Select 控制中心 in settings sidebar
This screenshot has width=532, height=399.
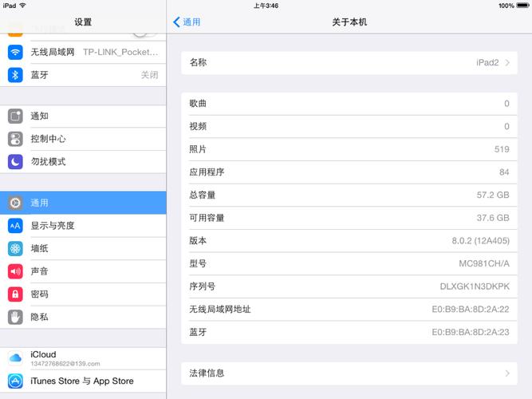(x=83, y=139)
